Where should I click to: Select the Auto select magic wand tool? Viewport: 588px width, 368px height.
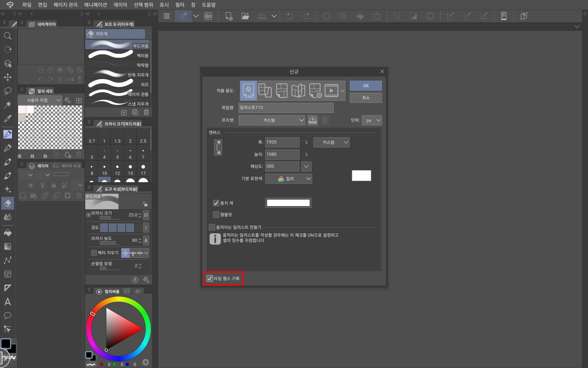point(8,105)
